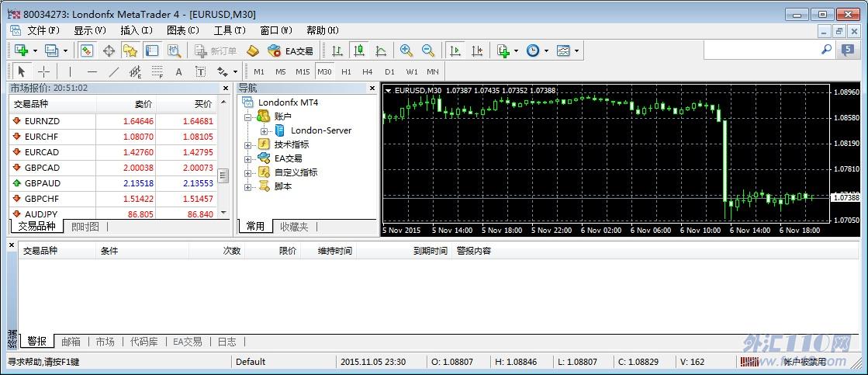Open the Periods clock dropdown arrow

click(x=546, y=51)
